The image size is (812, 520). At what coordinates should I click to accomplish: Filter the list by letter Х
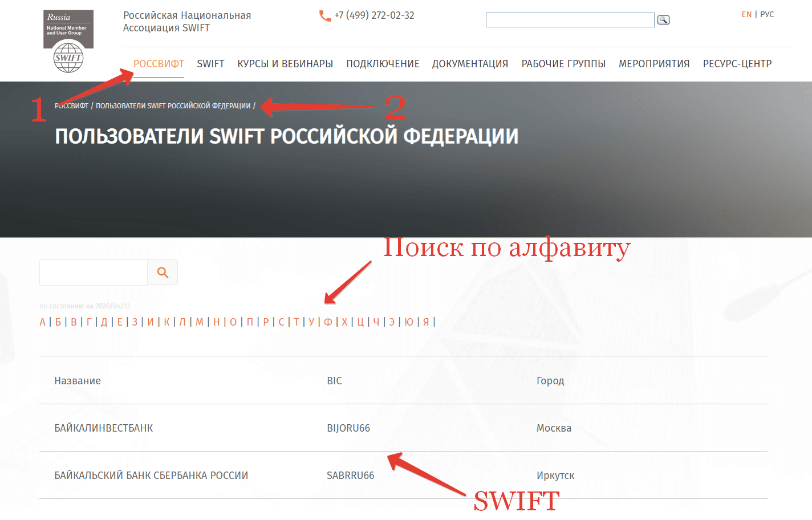pos(344,322)
